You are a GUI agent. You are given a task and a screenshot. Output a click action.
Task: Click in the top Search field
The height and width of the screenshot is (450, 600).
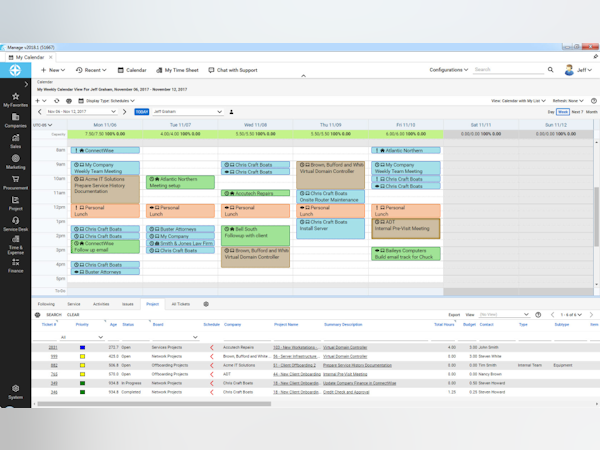click(x=508, y=70)
